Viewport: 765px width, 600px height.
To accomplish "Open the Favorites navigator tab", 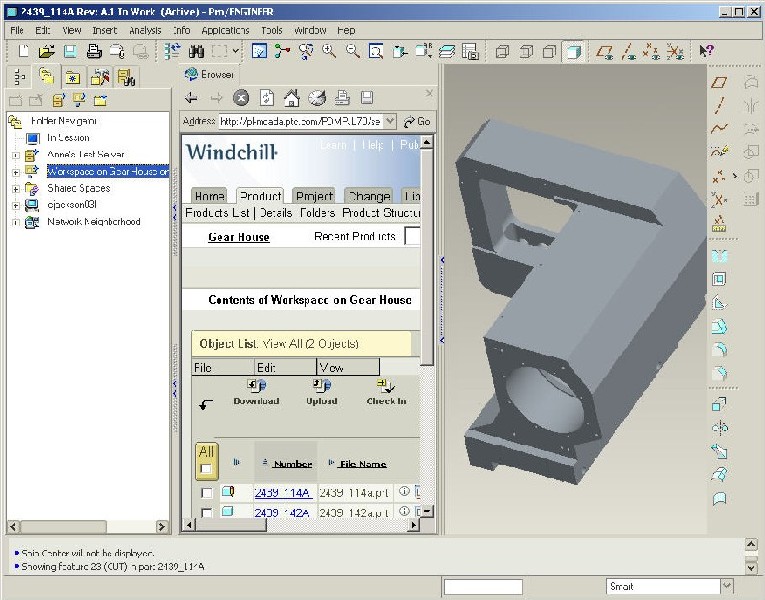I will coord(73,77).
